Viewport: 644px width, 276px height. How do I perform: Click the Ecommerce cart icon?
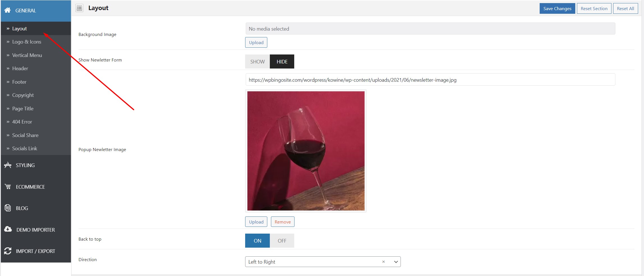point(8,187)
